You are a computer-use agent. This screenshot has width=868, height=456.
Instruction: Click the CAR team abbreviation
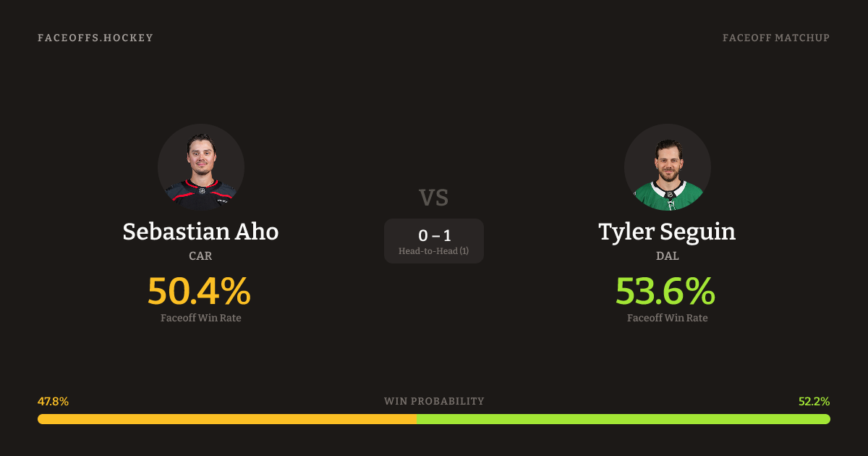pos(200,256)
